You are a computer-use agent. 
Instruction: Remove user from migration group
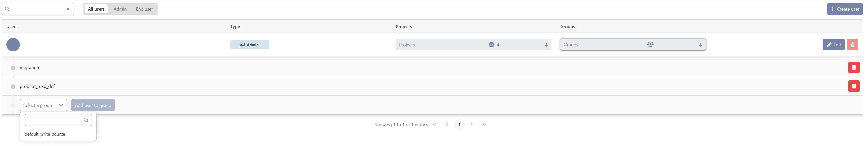pos(854,67)
